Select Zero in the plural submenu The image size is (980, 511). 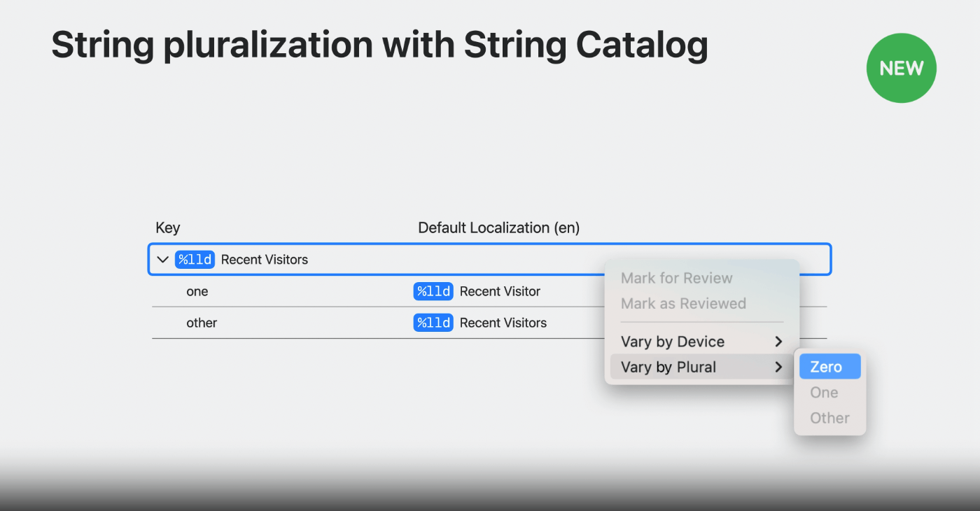click(x=830, y=367)
